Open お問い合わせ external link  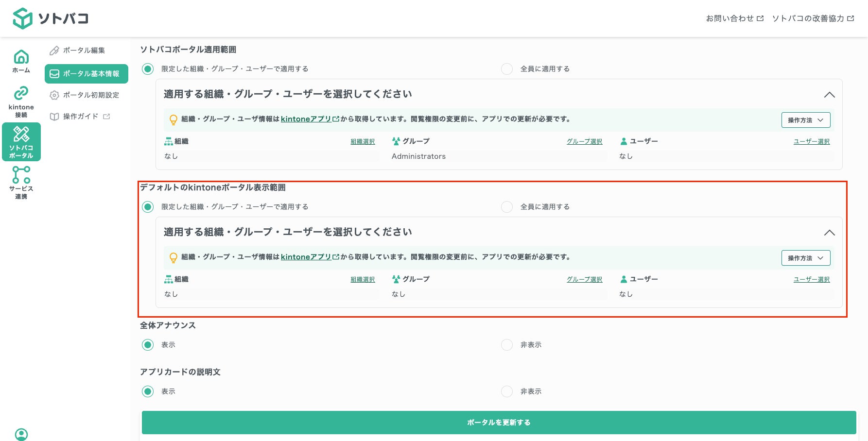click(734, 18)
